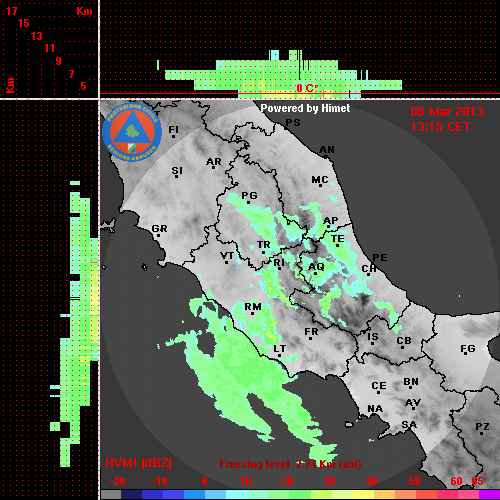This screenshot has height=500, width=500.
Task: Click the 'Freezing level 2.74 Km (asl)' text
Action: [290, 464]
